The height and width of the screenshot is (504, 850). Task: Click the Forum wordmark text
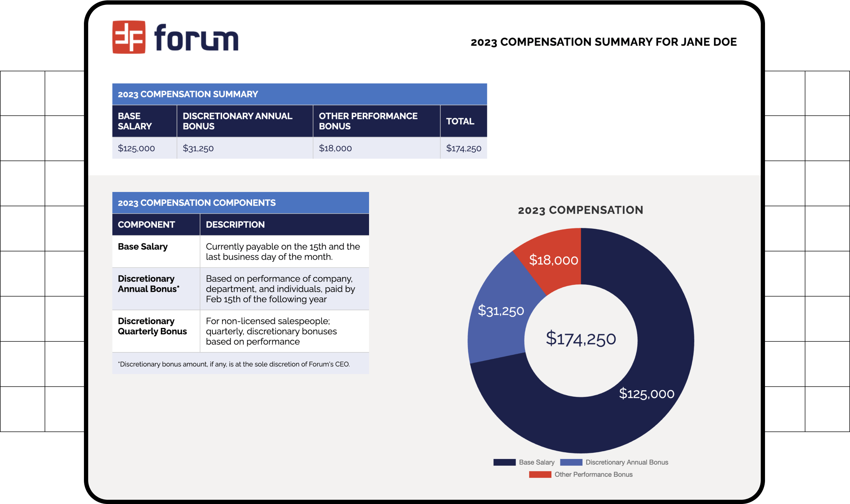(x=196, y=38)
